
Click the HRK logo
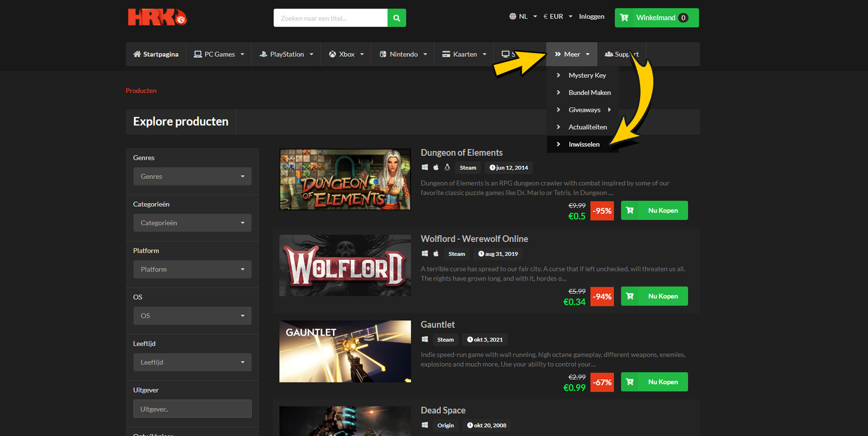(157, 18)
